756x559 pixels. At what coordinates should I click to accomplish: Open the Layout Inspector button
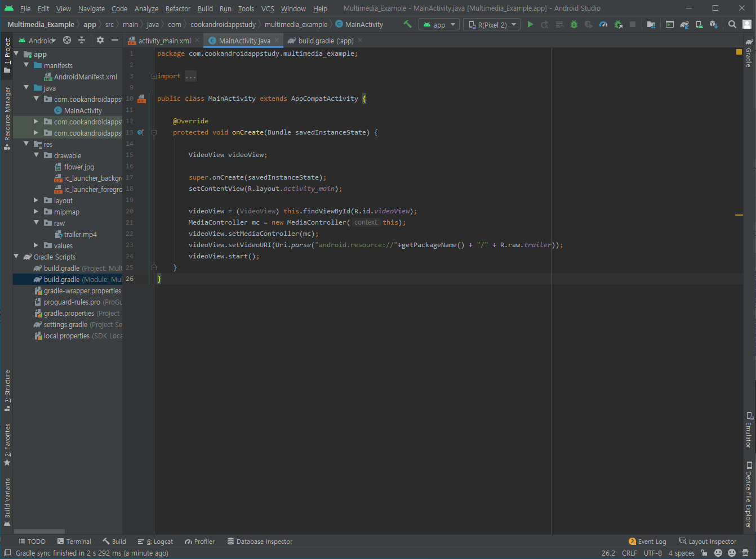(x=708, y=542)
